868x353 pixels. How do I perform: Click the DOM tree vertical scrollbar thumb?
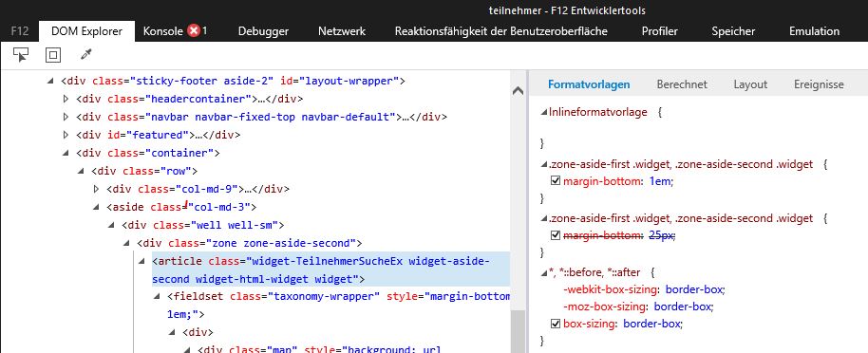(x=518, y=331)
